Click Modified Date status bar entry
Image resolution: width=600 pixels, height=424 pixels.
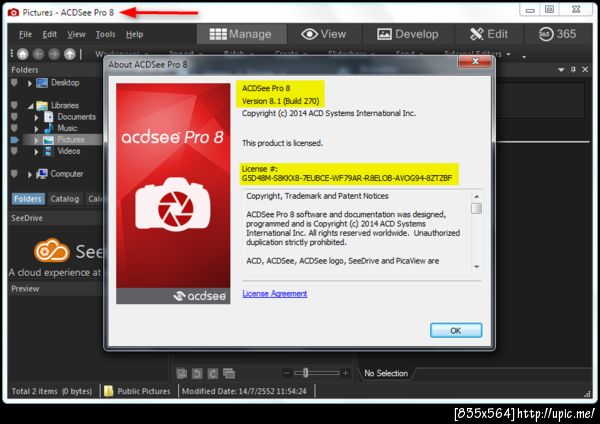(x=244, y=391)
